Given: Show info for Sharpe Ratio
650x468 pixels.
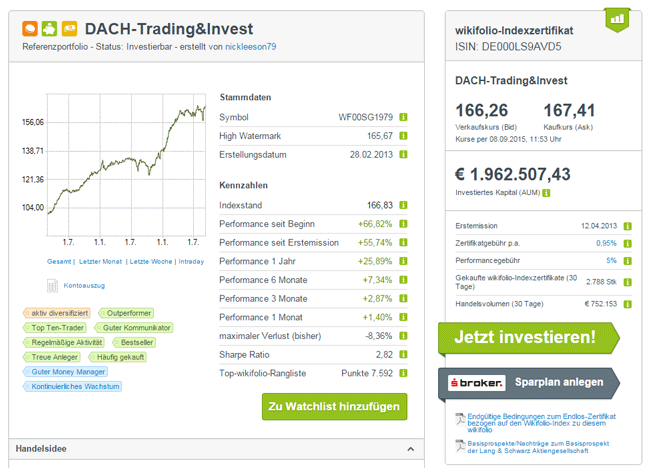Looking at the screenshot, I should point(403,354).
